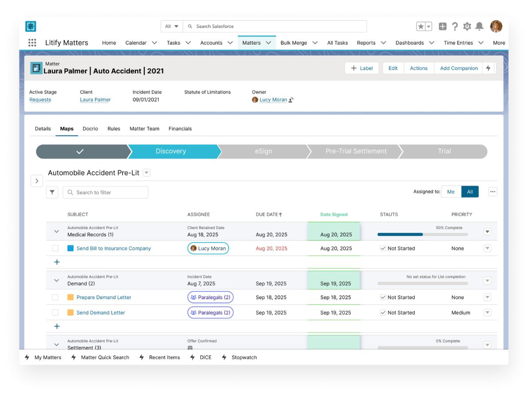Click the + Label button
Viewport: 532px width, 399px height.
(362, 68)
